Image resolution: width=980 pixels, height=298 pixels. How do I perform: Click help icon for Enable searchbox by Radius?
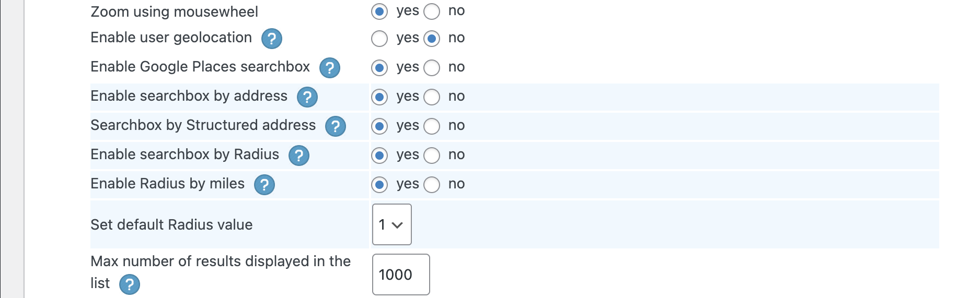pos(298,156)
